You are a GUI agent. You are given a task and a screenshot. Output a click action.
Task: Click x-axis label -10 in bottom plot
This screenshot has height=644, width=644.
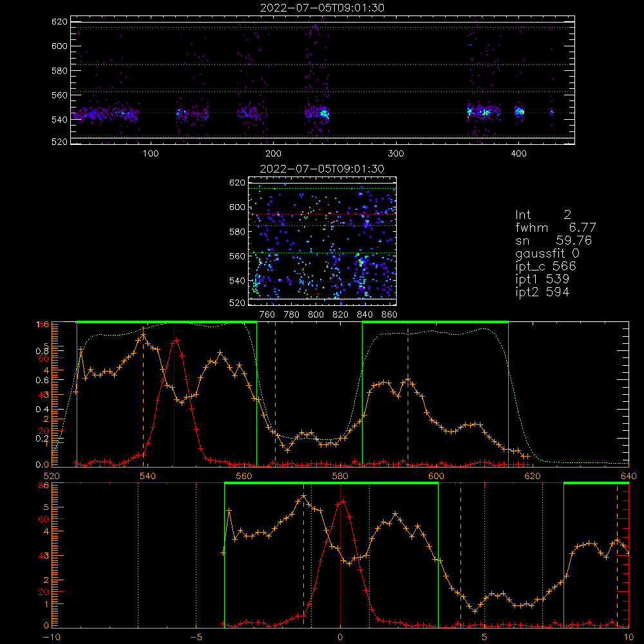point(52,638)
